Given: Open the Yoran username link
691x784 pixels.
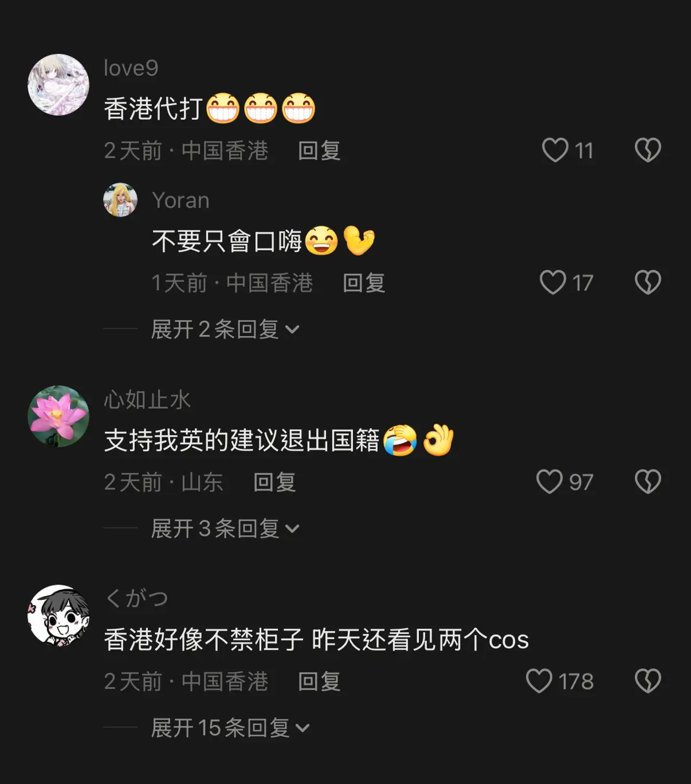Looking at the screenshot, I should click(180, 200).
